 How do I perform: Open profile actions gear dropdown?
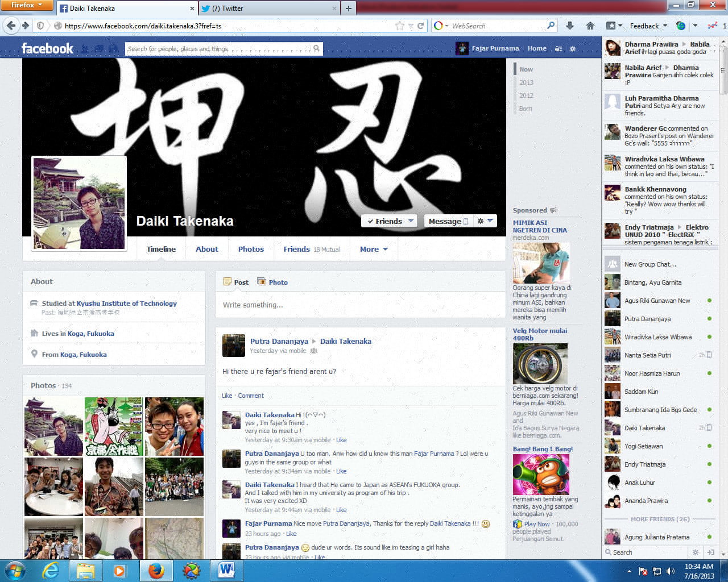point(485,221)
